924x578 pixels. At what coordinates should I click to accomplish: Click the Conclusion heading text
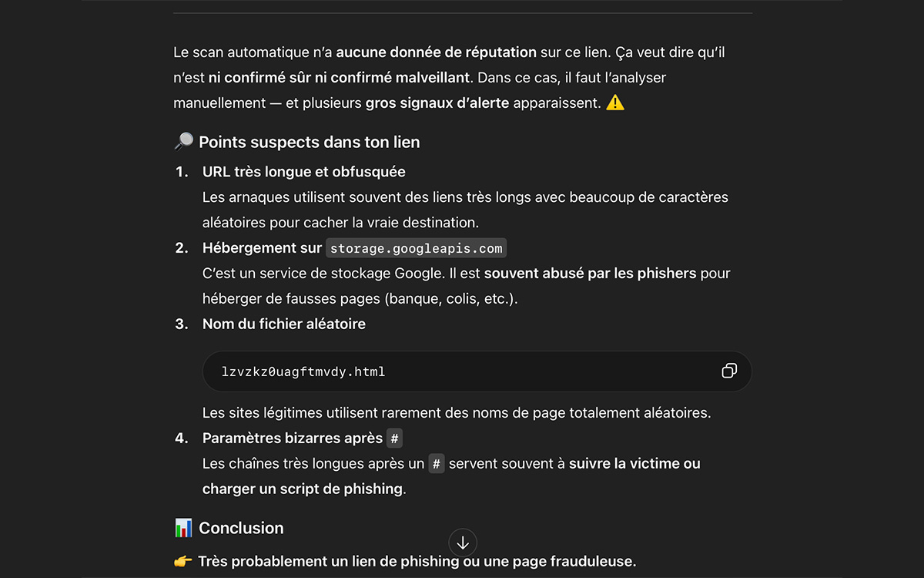tap(241, 527)
